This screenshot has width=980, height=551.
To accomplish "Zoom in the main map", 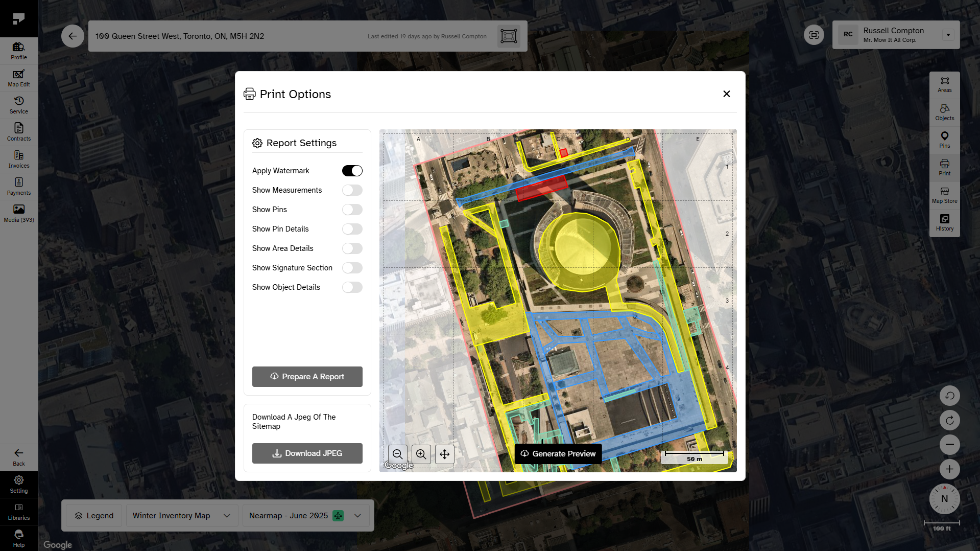I will click(950, 469).
